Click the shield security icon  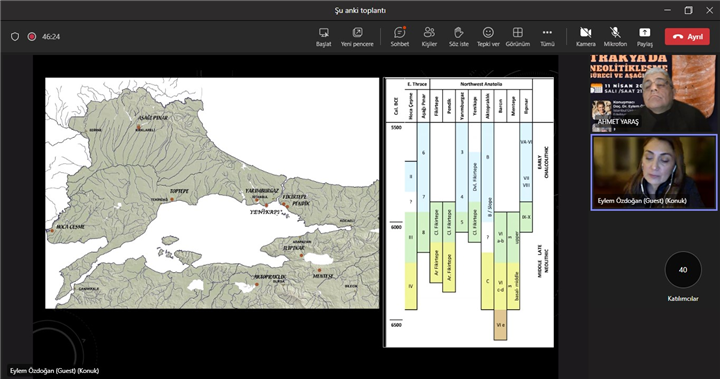pos(15,37)
